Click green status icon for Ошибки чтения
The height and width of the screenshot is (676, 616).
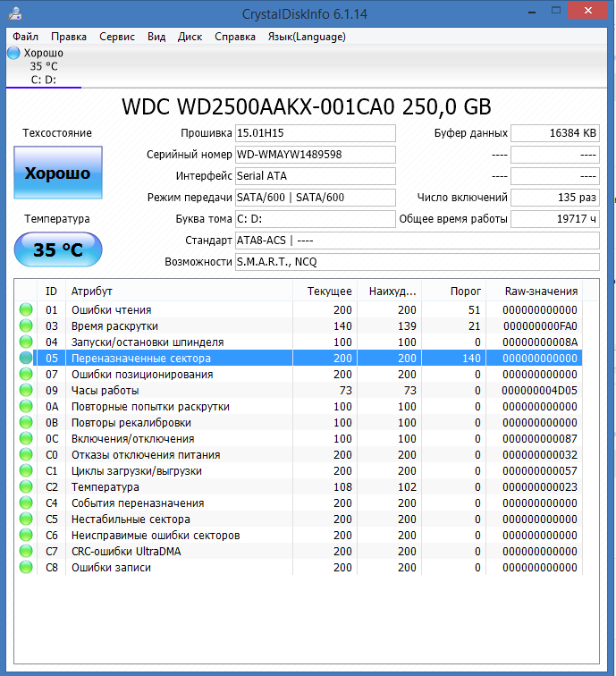(26, 309)
